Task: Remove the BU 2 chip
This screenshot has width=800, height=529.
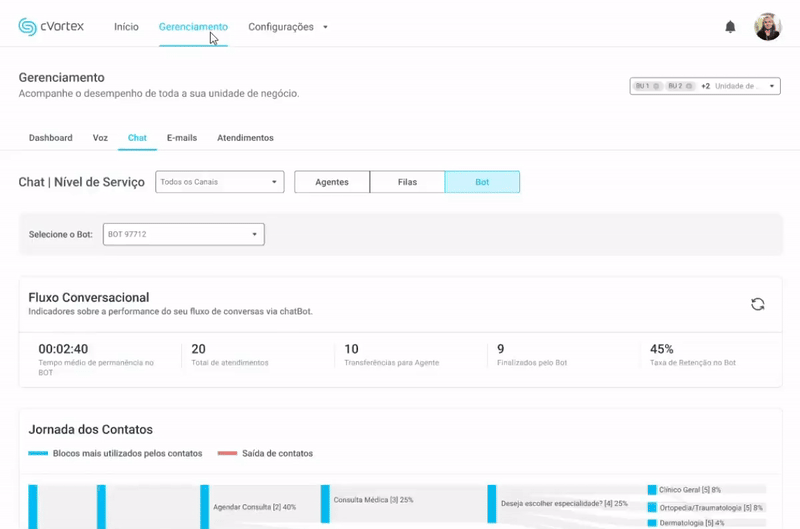Action: pos(690,86)
